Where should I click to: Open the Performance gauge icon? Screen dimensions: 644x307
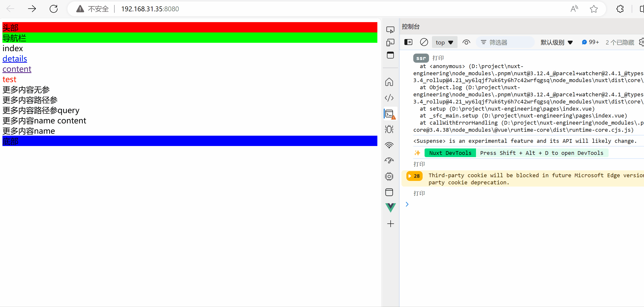pyautogui.click(x=389, y=161)
